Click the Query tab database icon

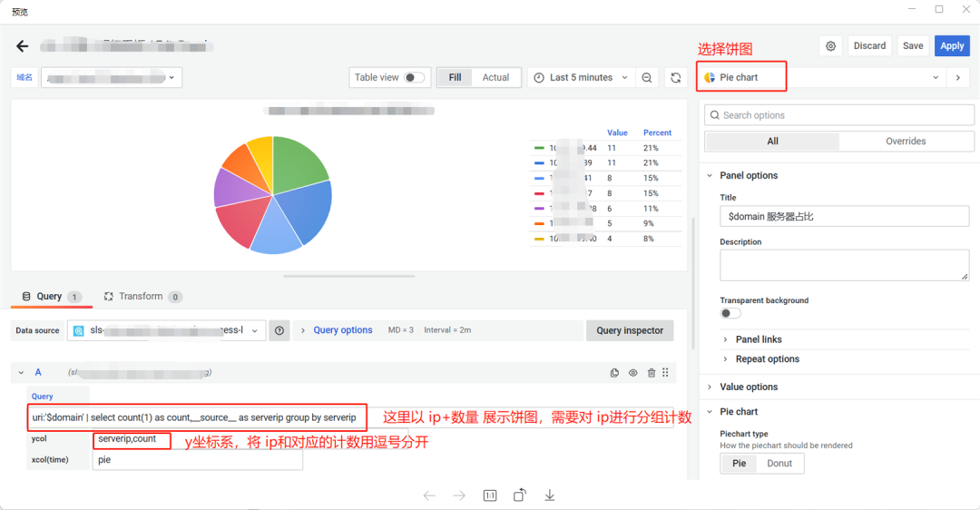[26, 296]
